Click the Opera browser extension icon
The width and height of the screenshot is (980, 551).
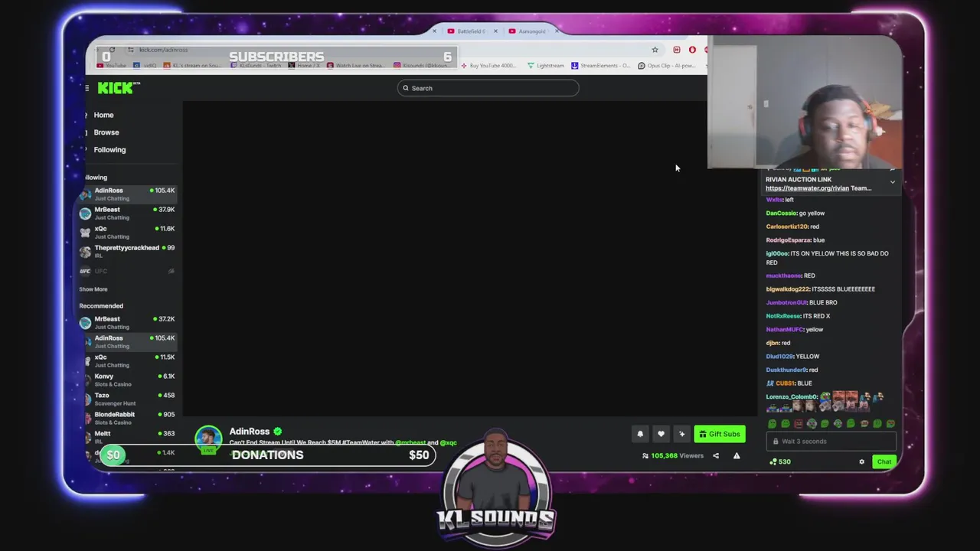[x=692, y=50]
